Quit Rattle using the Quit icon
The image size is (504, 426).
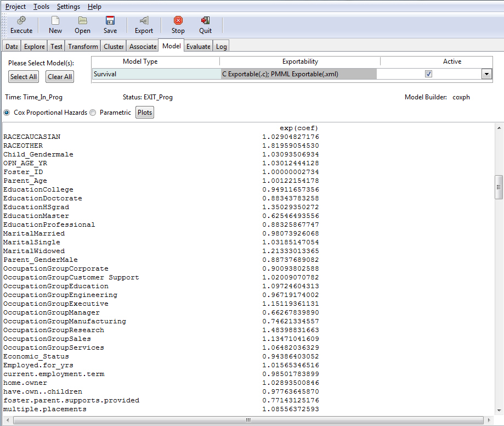click(206, 21)
